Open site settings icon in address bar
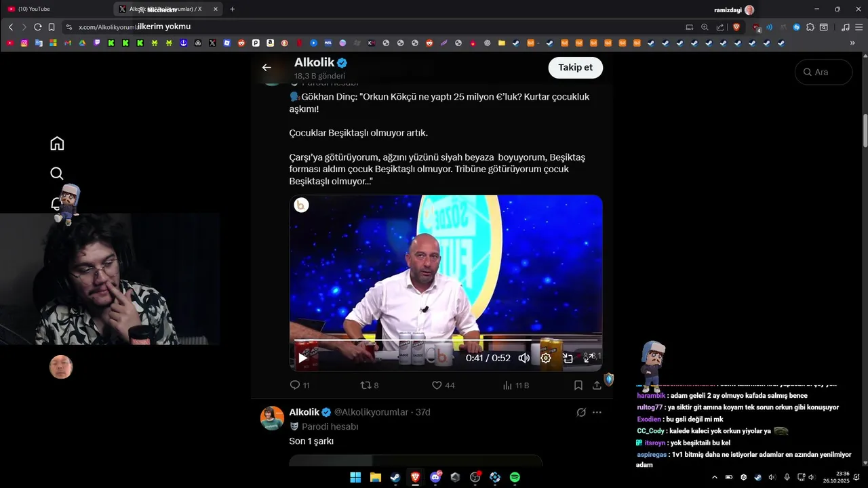Viewport: 868px width, 488px height. [68, 27]
